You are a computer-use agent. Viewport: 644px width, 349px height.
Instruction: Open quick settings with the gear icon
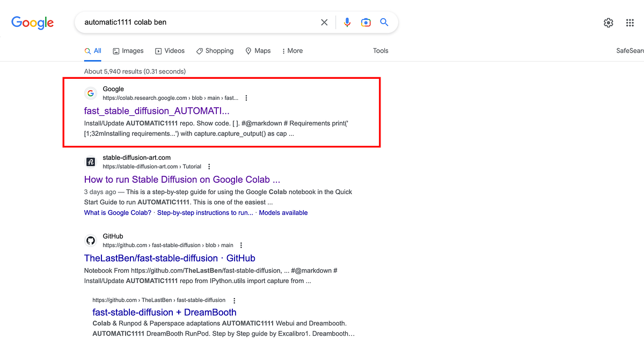[x=608, y=23]
